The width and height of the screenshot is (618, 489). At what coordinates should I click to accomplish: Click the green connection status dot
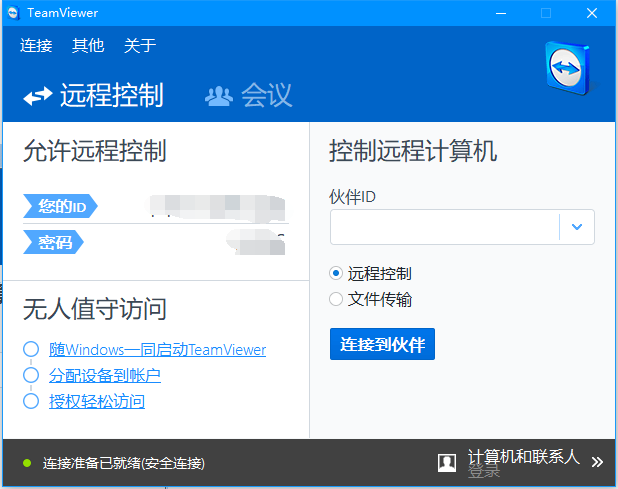coord(27,463)
